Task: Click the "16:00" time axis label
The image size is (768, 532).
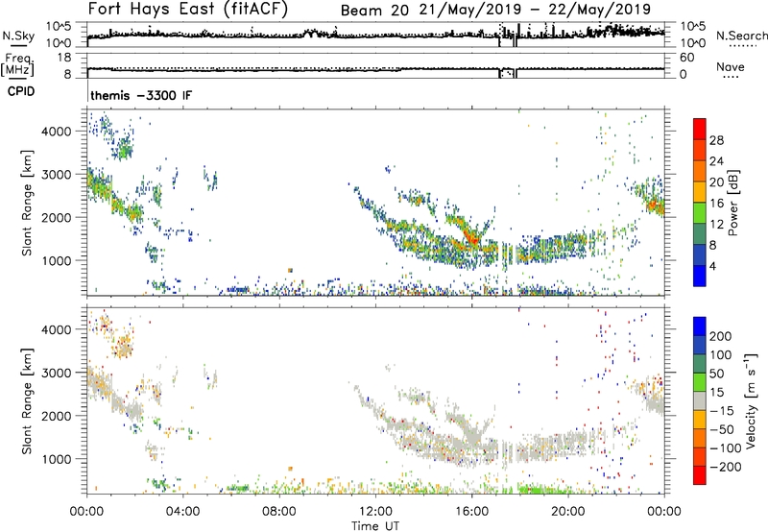Action: click(x=471, y=512)
